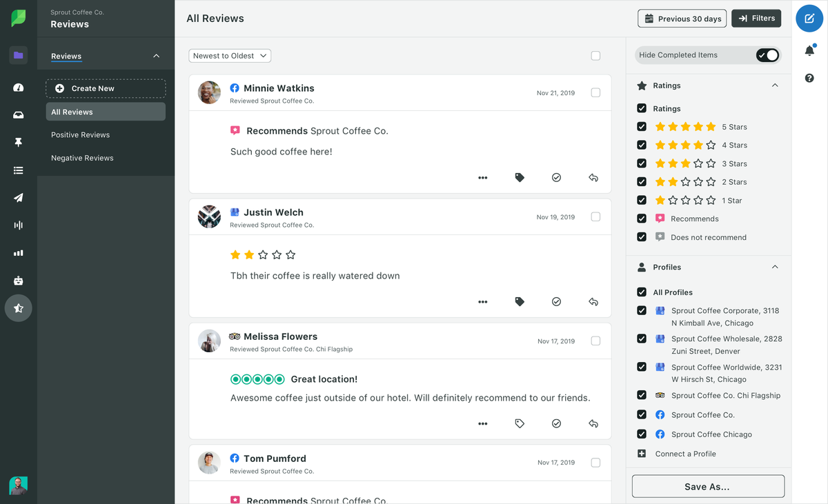Reply to Justin Welch review
This screenshot has height=504, width=828.
[x=593, y=302]
